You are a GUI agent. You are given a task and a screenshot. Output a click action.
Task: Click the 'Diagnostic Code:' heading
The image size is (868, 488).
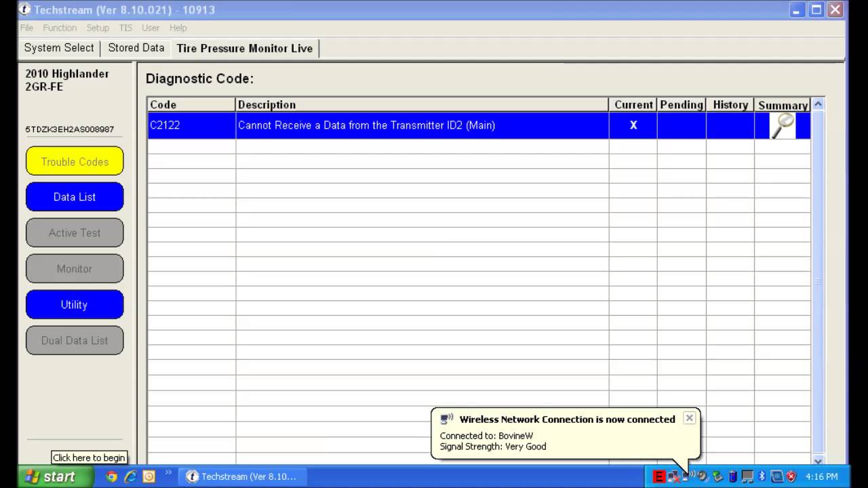[x=199, y=79]
